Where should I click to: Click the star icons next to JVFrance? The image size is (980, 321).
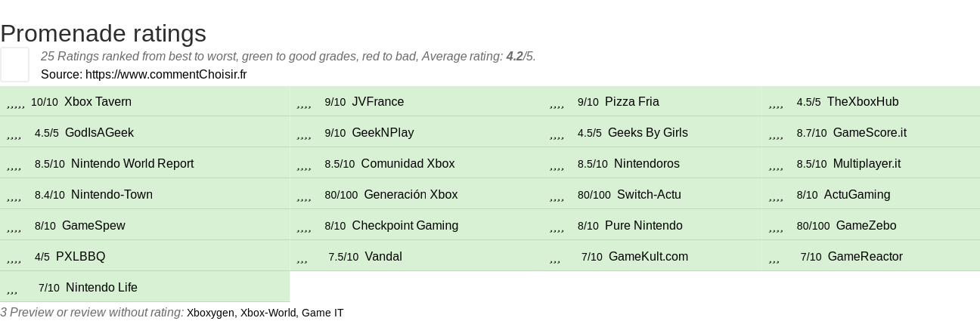(x=305, y=103)
